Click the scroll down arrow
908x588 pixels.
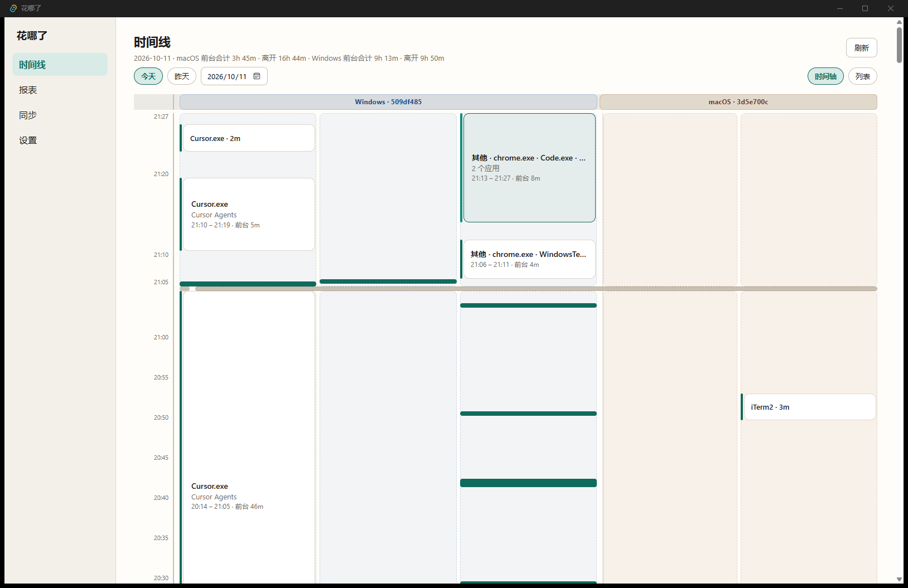point(899,580)
